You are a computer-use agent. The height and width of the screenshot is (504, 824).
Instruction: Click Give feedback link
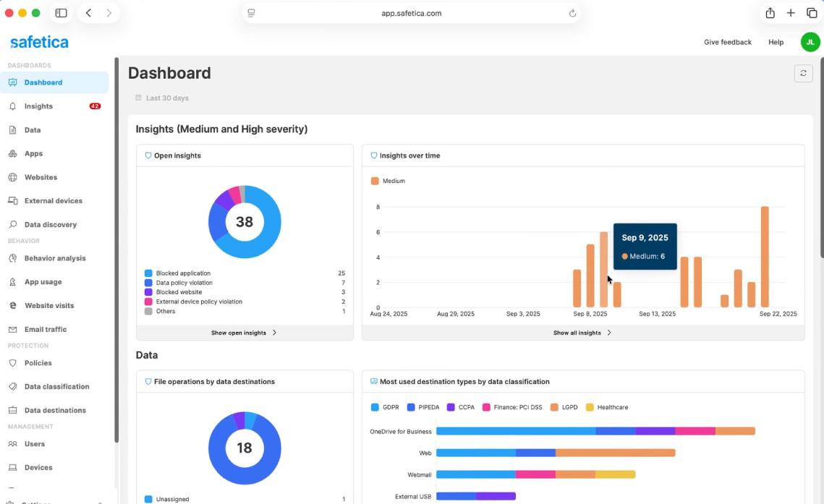pos(727,42)
